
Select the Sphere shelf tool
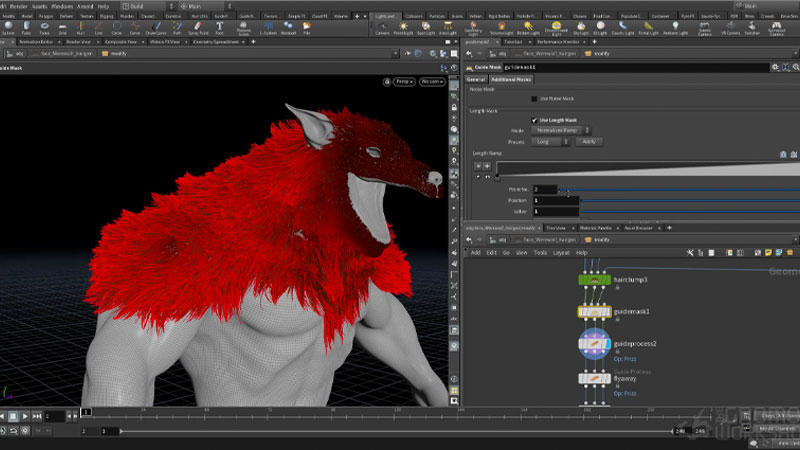pyautogui.click(x=8, y=28)
